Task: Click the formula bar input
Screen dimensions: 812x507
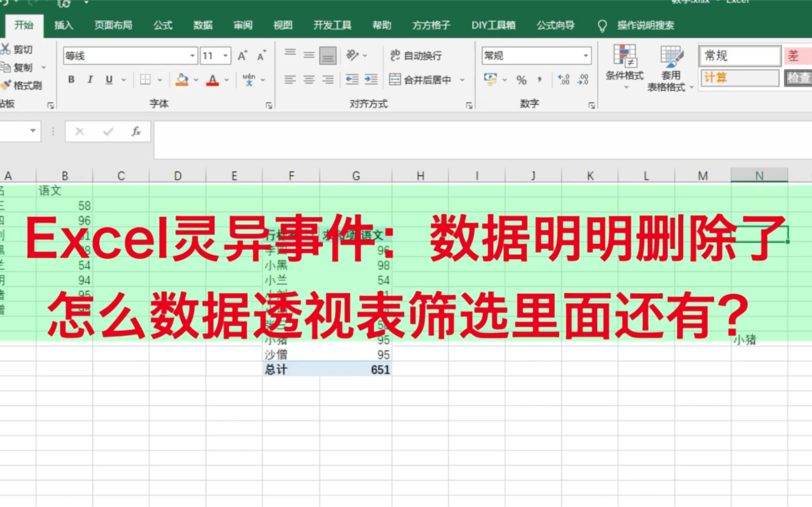Action: coord(482,139)
